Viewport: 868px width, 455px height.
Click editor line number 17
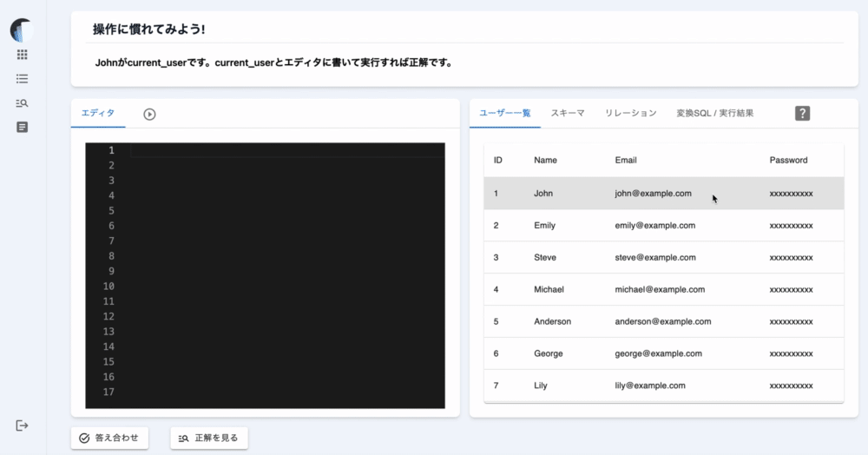(108, 392)
